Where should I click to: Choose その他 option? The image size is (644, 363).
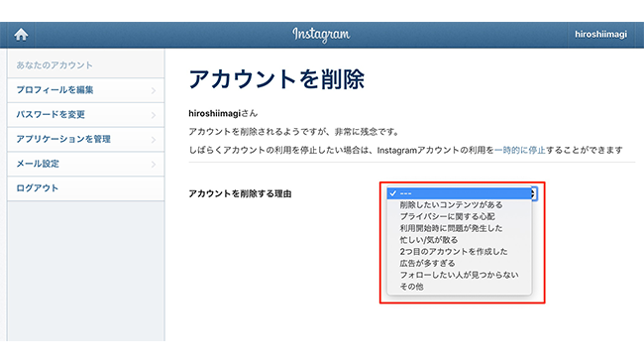(x=459, y=287)
